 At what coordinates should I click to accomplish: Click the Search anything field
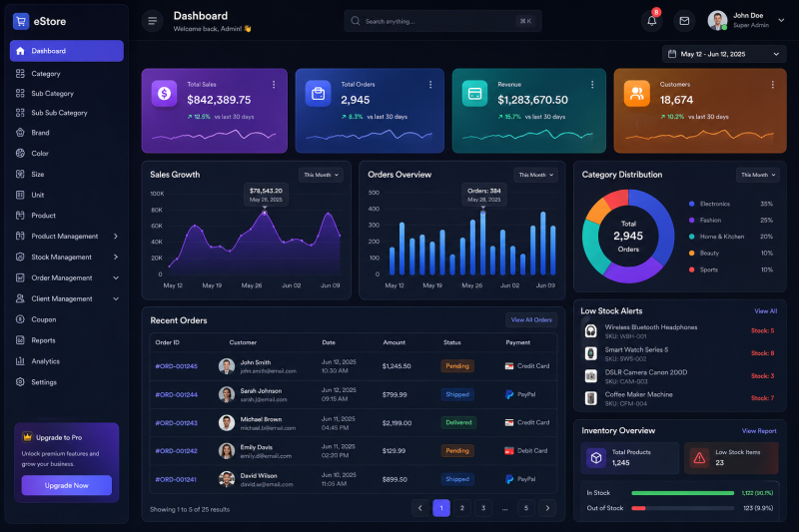click(x=442, y=21)
